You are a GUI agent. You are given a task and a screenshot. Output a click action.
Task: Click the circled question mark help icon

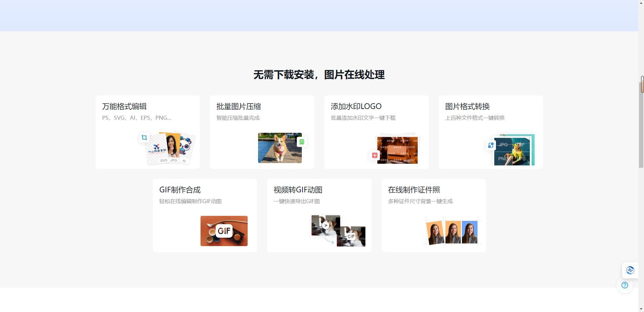click(x=625, y=285)
